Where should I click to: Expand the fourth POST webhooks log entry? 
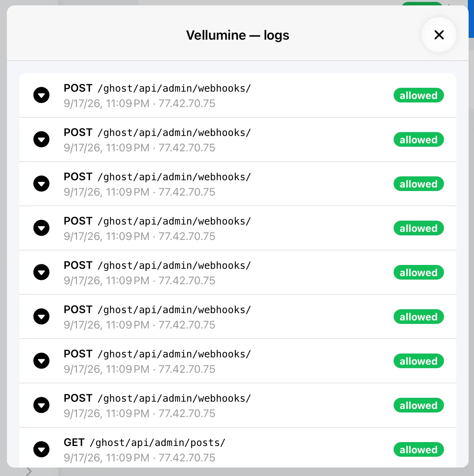[x=41, y=228]
